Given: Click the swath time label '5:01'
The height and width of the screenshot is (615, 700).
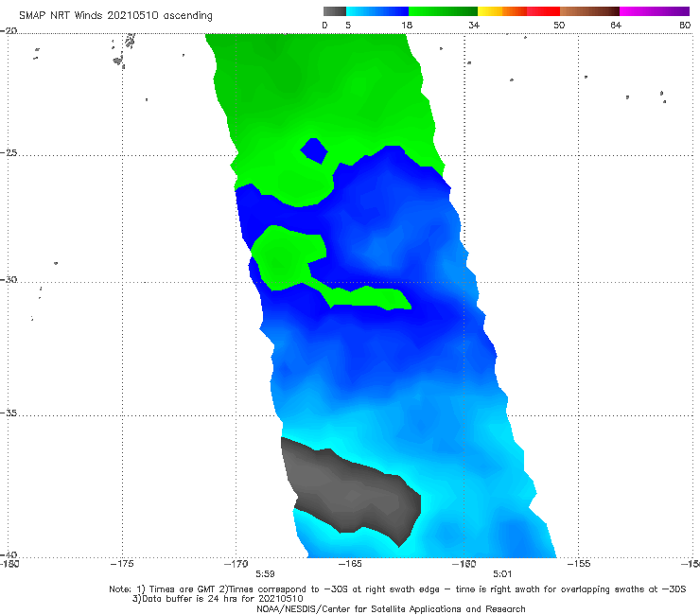Looking at the screenshot, I should point(502,574).
